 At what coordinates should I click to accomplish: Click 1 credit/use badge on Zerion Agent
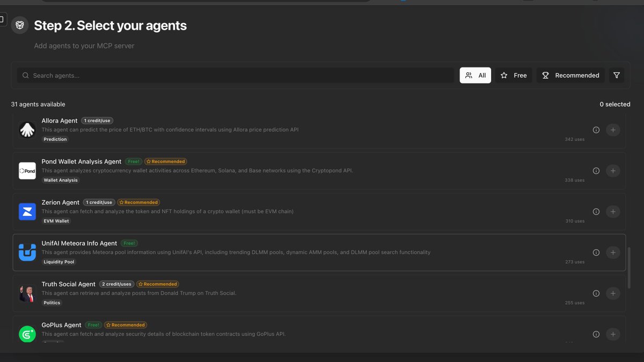[99, 203]
